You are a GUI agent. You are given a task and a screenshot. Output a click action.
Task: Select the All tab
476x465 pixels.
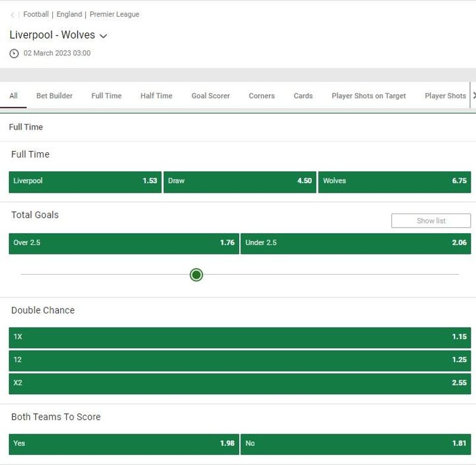[13, 96]
